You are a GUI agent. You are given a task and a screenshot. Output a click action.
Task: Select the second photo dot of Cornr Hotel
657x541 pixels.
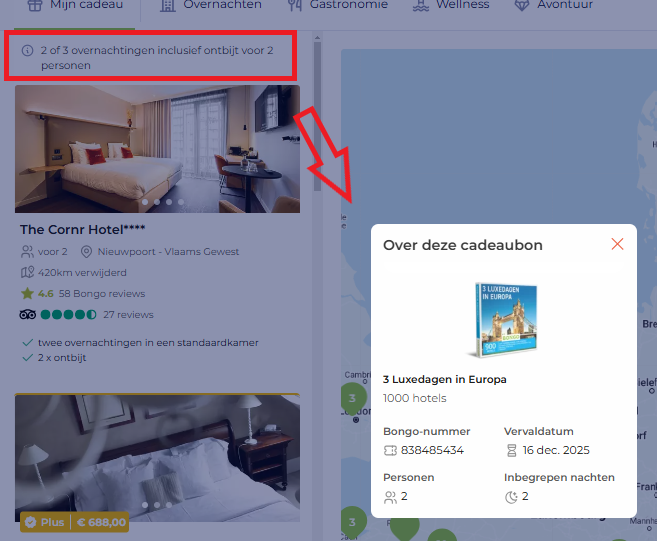(157, 202)
